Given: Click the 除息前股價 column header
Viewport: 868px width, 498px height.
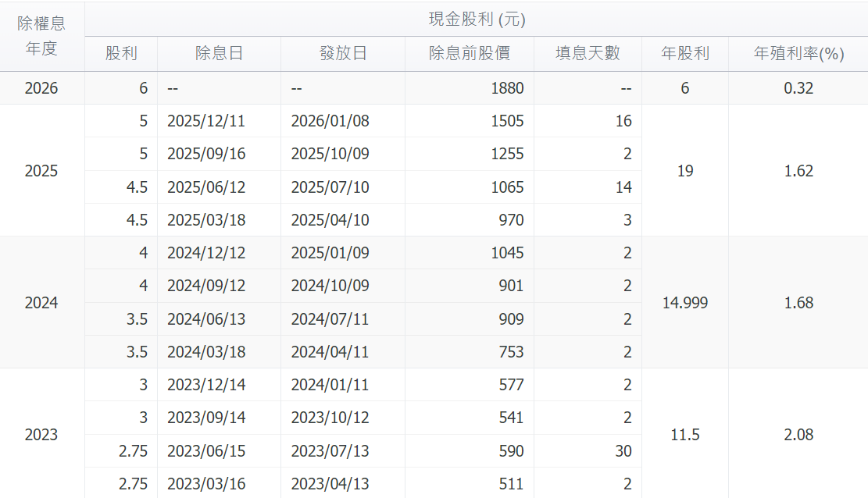Looking at the screenshot, I should tap(470, 53).
